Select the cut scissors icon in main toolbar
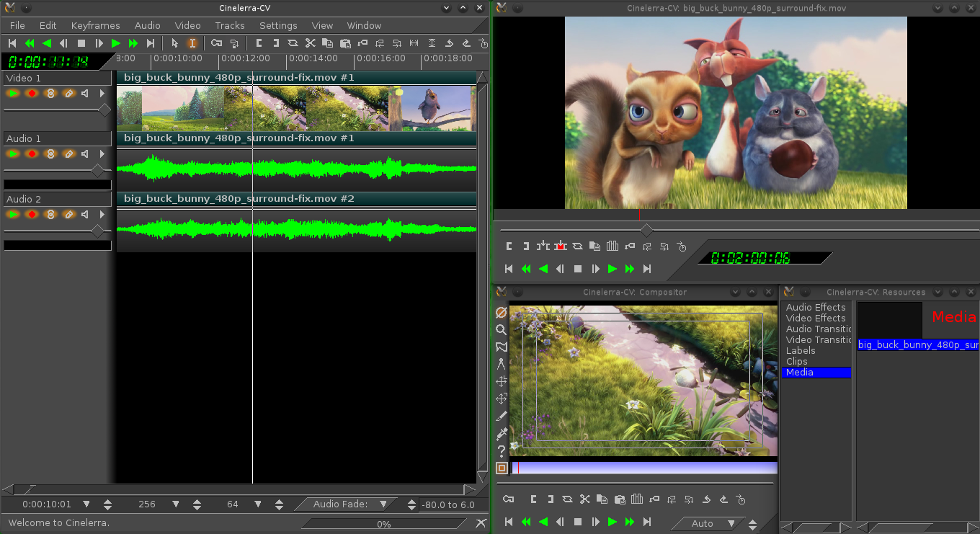The width and height of the screenshot is (980, 534). [311, 43]
